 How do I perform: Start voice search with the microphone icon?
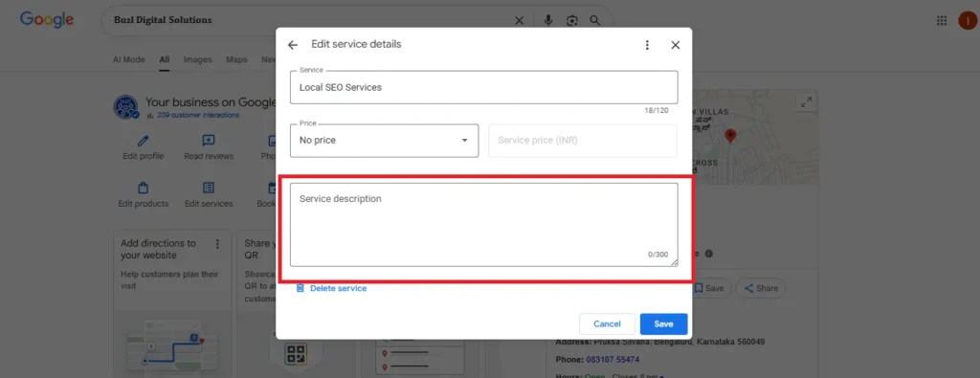548,21
